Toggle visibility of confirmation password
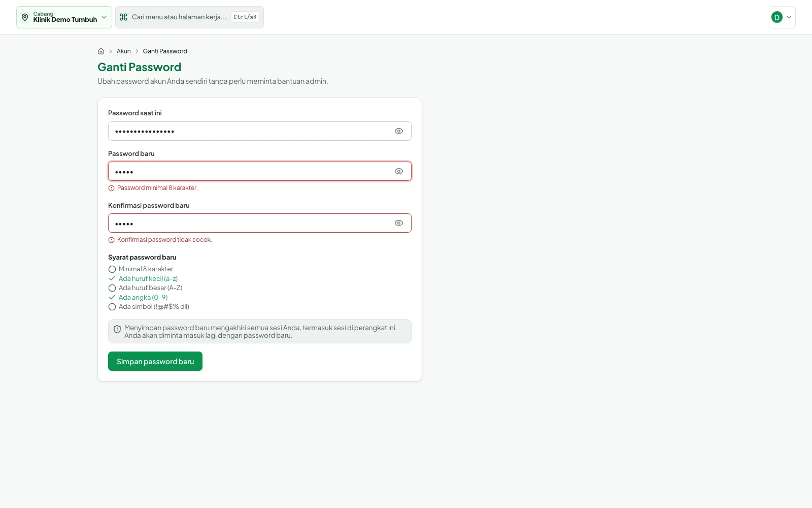This screenshot has height=508, width=812. [x=399, y=223]
